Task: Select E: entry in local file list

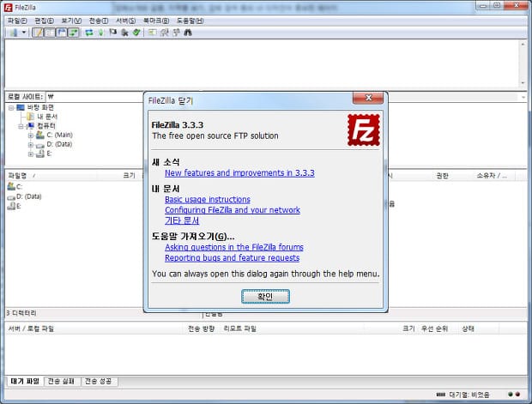Action: click(x=15, y=206)
